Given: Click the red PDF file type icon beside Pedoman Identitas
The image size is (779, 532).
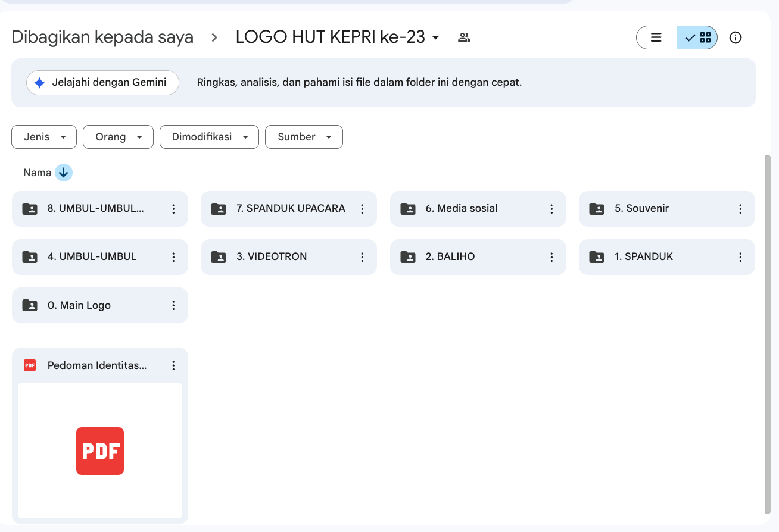Looking at the screenshot, I should pos(30,365).
